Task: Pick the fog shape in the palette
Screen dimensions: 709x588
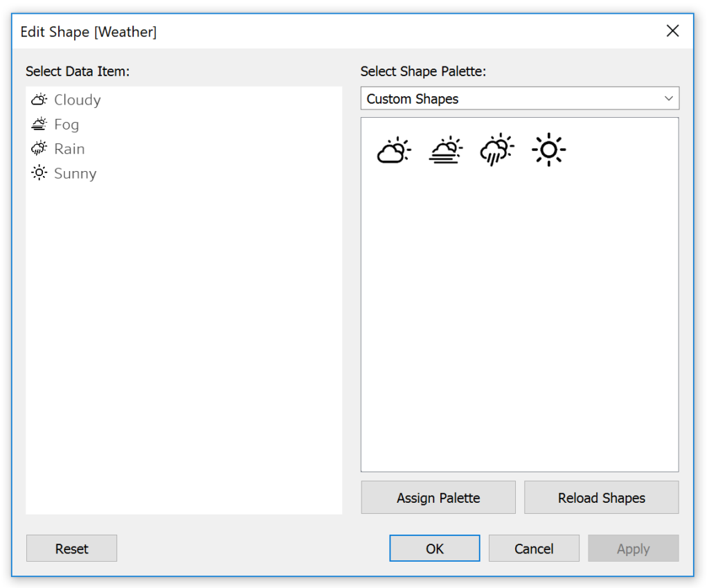Action: tap(445, 150)
